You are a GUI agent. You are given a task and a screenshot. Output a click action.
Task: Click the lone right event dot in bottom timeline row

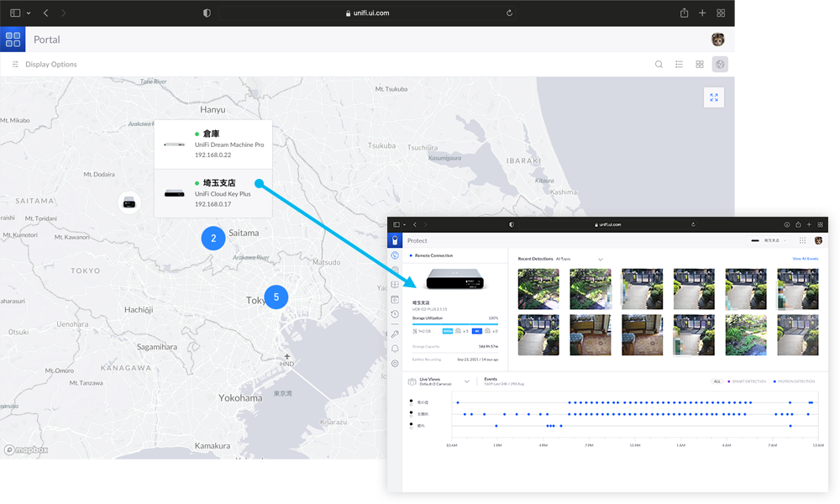790,426
